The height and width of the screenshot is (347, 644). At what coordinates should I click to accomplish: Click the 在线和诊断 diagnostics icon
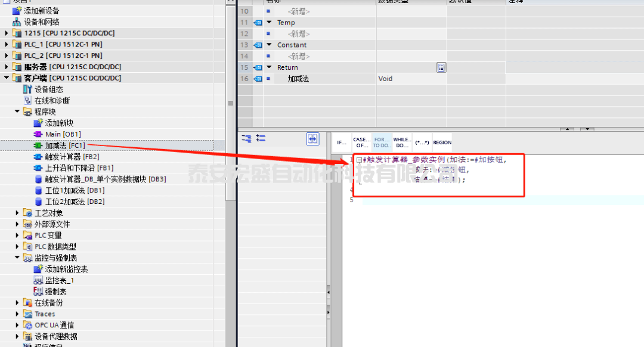point(27,101)
